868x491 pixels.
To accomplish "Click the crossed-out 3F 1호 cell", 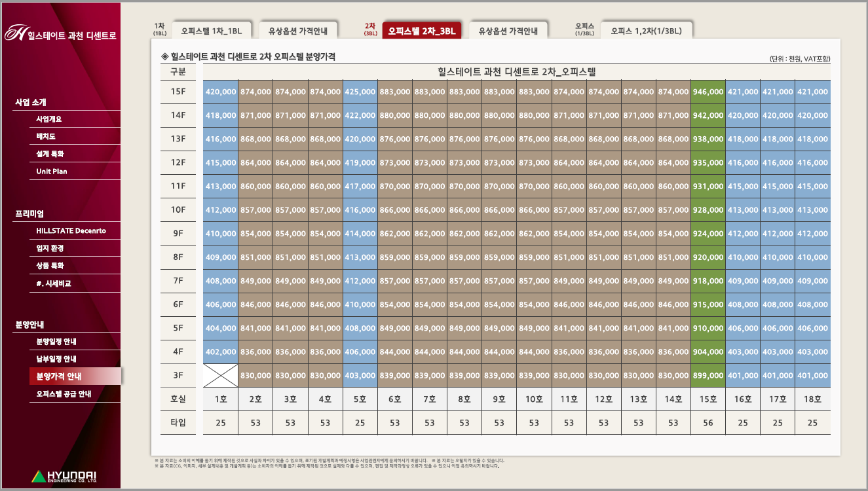I will coord(221,375).
